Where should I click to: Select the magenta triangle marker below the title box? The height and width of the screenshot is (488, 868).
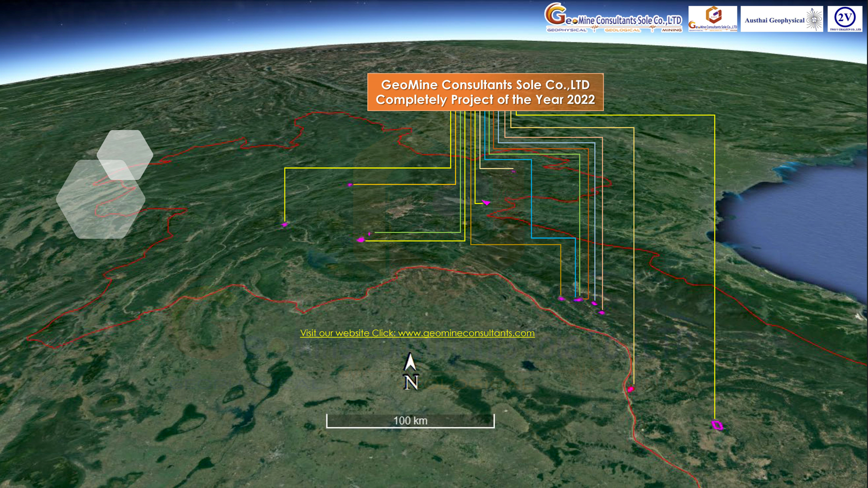click(486, 202)
